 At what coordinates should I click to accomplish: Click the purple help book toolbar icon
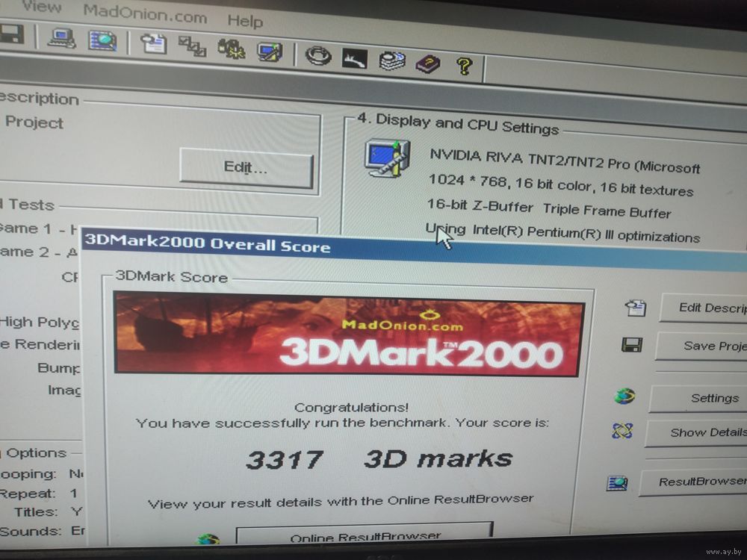tap(428, 63)
